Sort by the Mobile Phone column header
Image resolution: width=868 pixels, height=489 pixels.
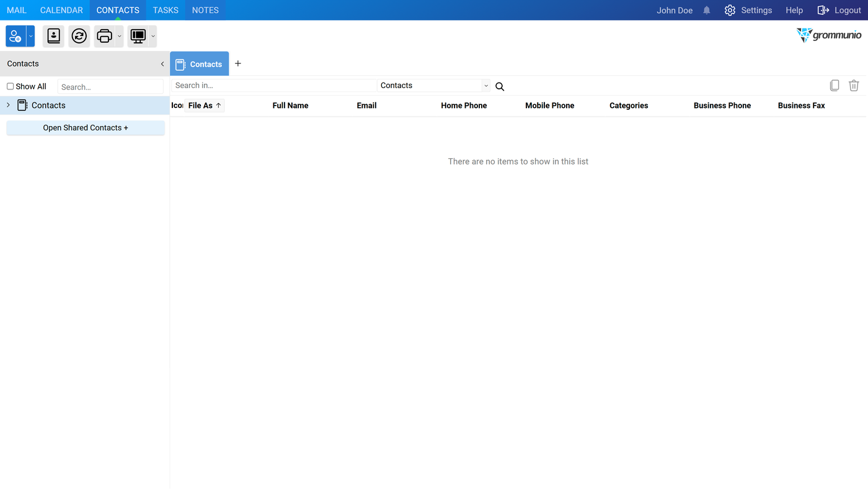[x=549, y=105]
